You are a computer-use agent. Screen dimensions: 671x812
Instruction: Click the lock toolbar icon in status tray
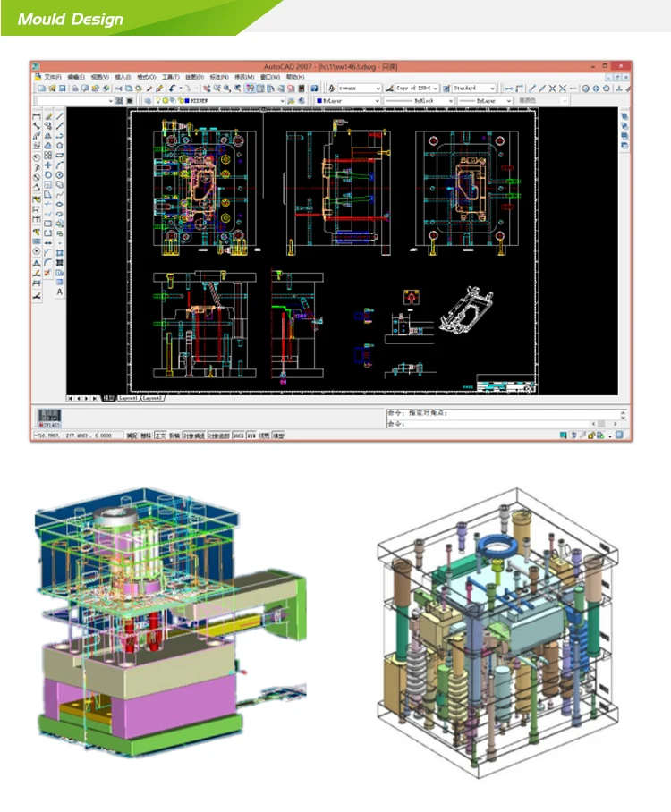tap(591, 436)
